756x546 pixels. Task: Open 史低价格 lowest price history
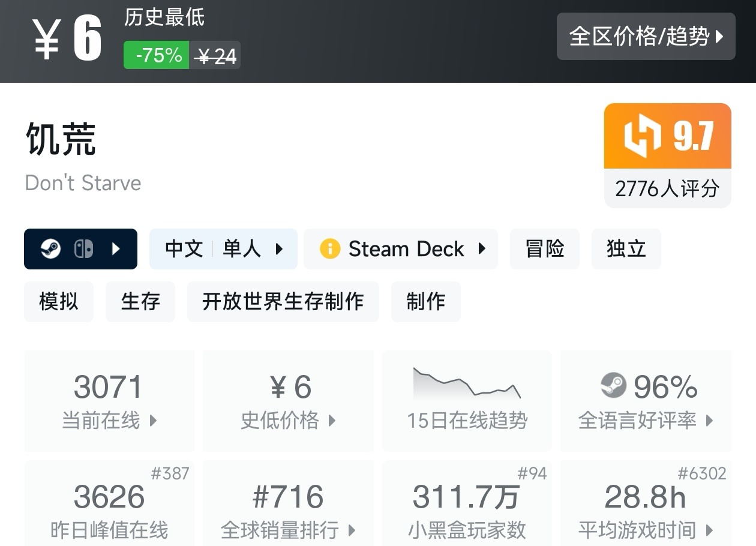(x=288, y=401)
